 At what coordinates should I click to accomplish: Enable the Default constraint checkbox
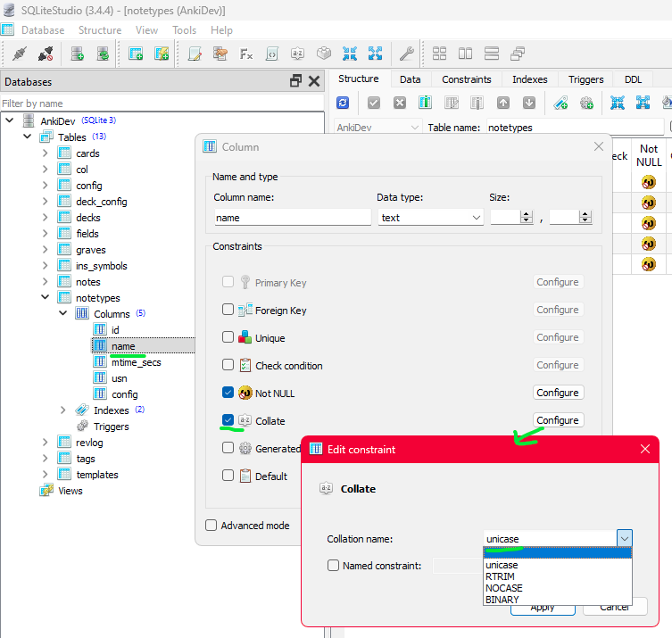tap(228, 476)
